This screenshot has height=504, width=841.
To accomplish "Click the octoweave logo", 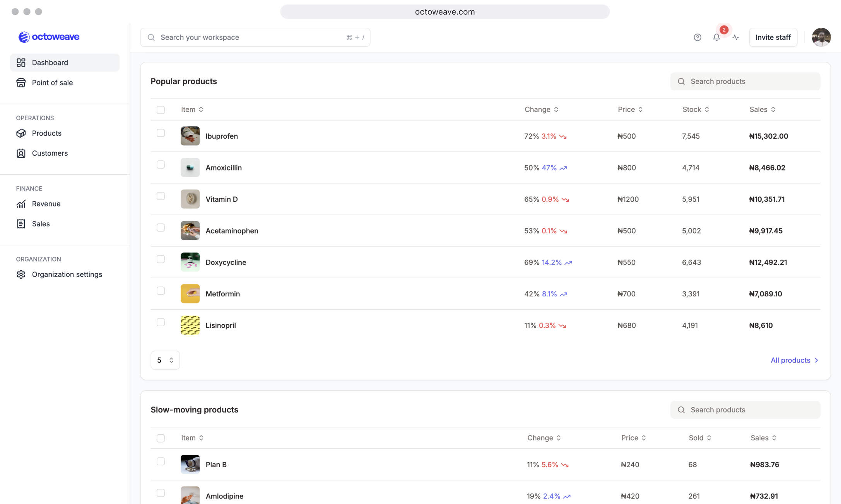I will [x=49, y=37].
